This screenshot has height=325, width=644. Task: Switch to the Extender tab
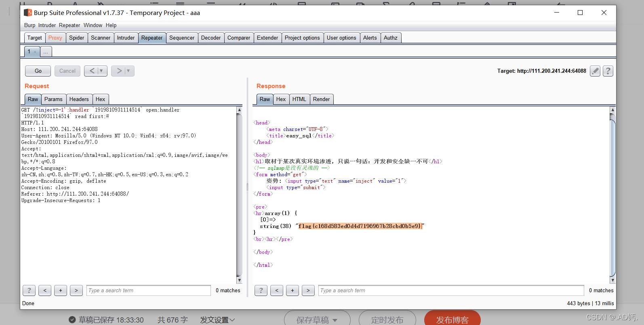pyautogui.click(x=267, y=38)
